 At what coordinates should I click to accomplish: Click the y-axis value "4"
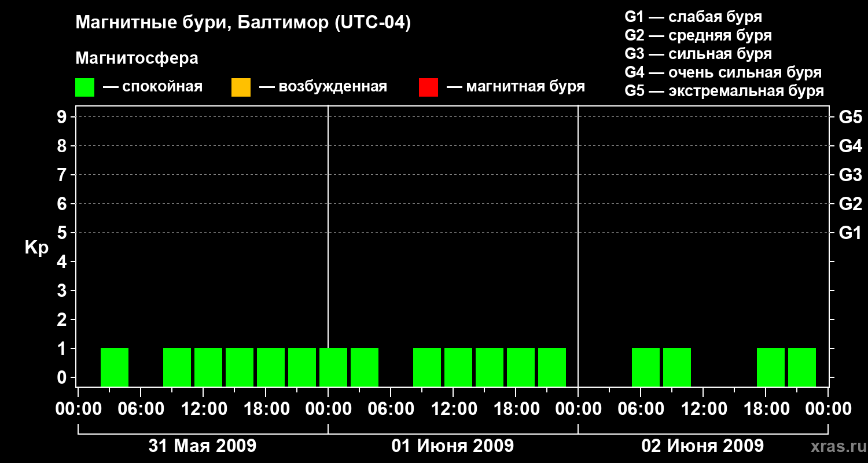(x=63, y=262)
